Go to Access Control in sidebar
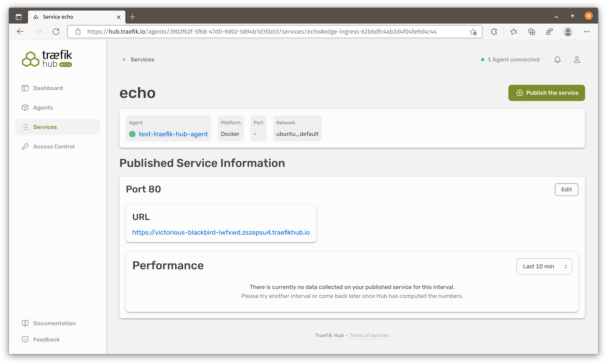The width and height of the screenshot is (607, 364). coord(54,146)
